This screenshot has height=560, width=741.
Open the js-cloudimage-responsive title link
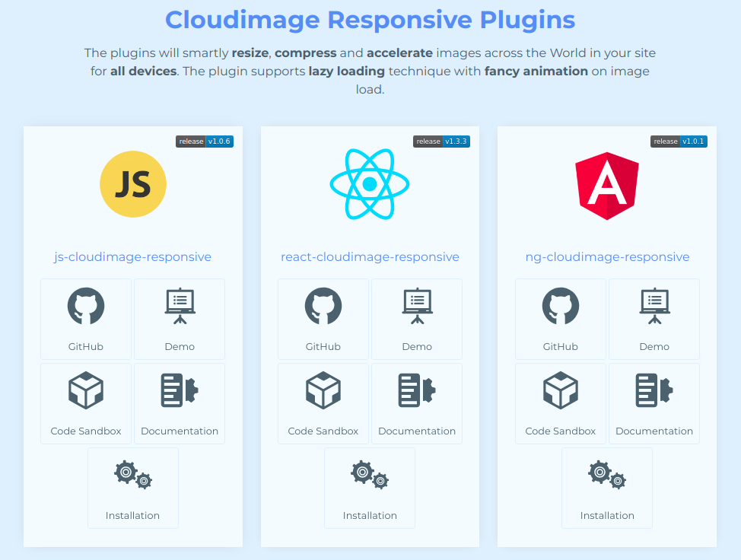(x=133, y=256)
